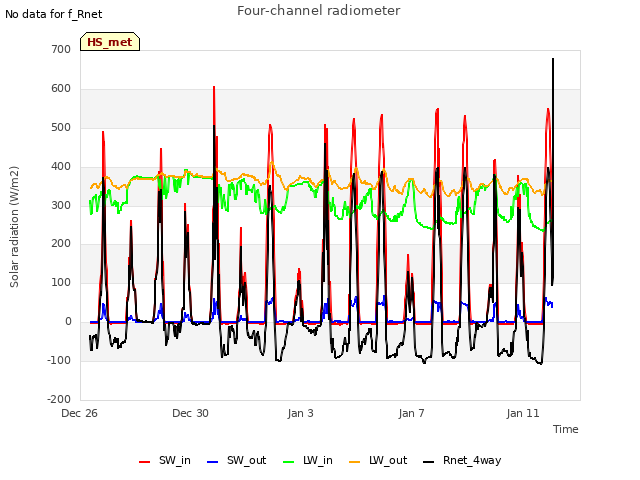Click the Jan 7 x-axis label
Viewport: 640px width, 480px height.
(411, 413)
